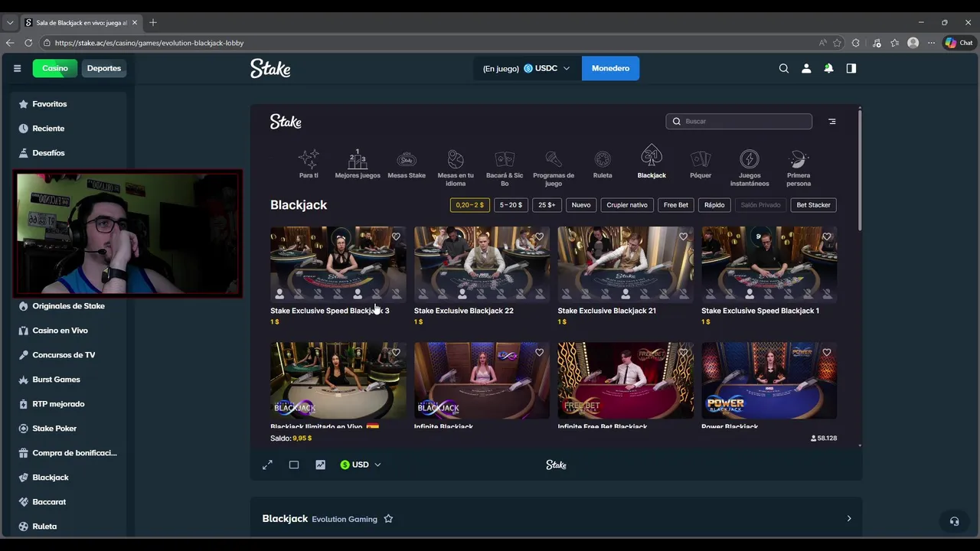Open the Chat button in browser toolbar
The image size is (980, 551).
tap(959, 43)
